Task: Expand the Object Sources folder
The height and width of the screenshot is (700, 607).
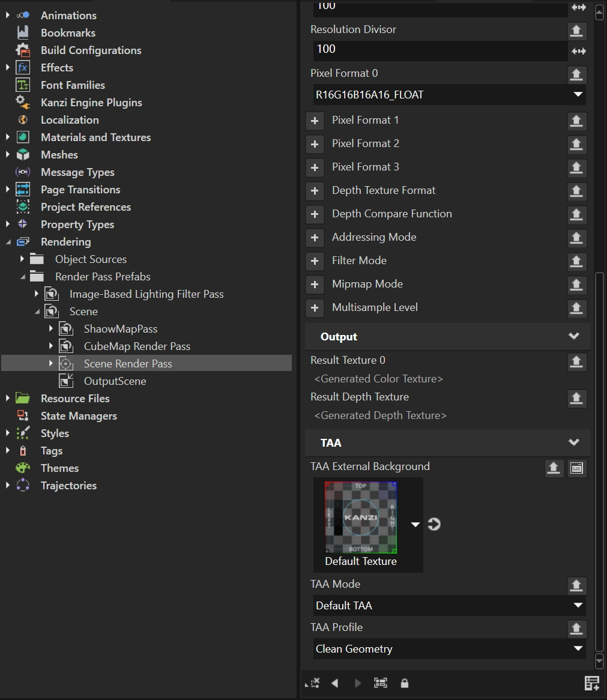Action: (x=22, y=259)
